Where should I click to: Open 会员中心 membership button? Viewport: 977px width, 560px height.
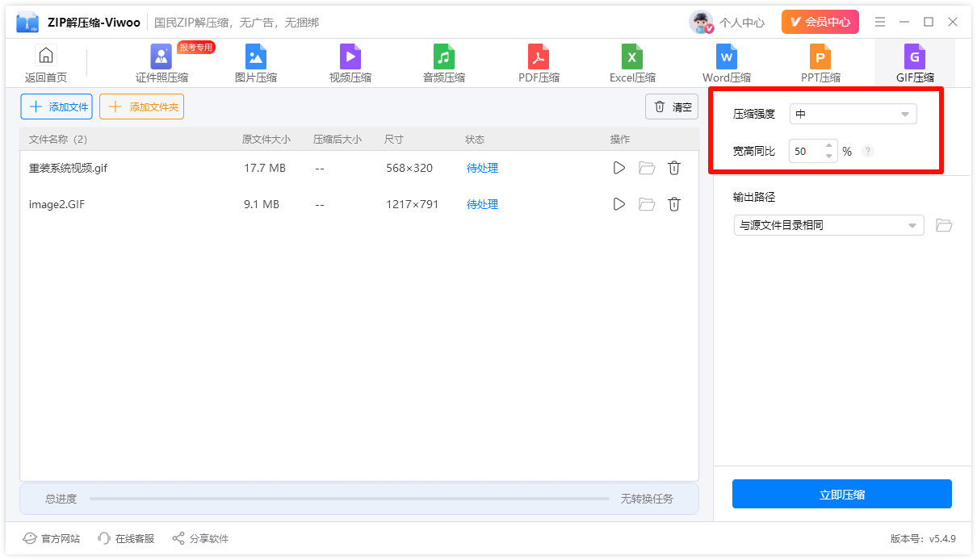point(820,22)
